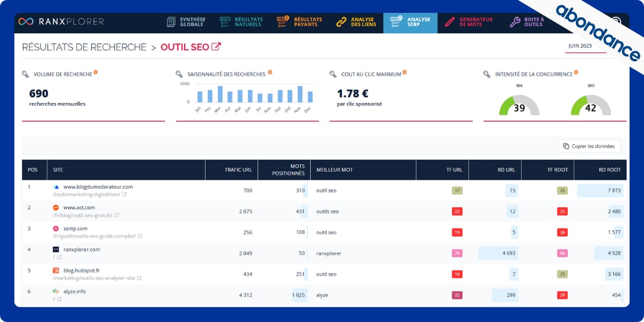Open external link after /fr/guide/outils-seo-guide-complet/ path
Screen dimensions: 644x322
(140, 236)
